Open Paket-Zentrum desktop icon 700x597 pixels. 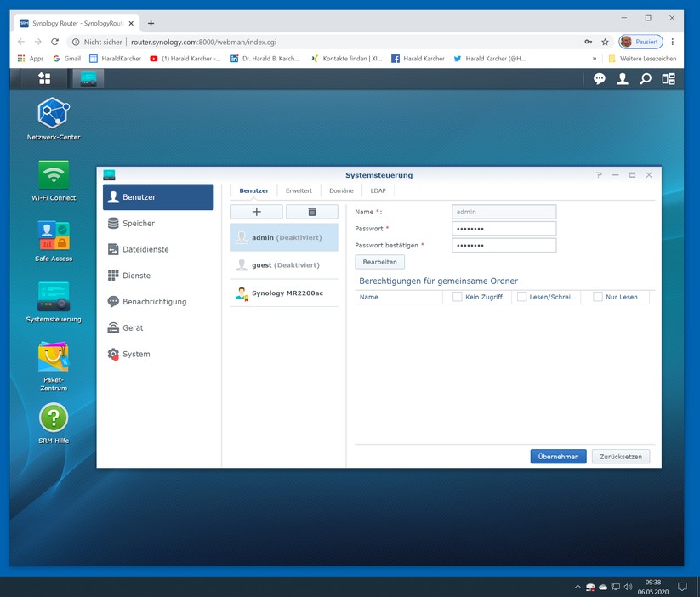pos(53,357)
